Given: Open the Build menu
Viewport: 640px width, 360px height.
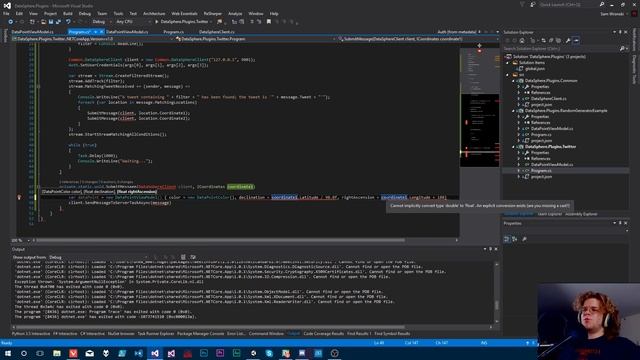Looking at the screenshot, I should point(68,13).
